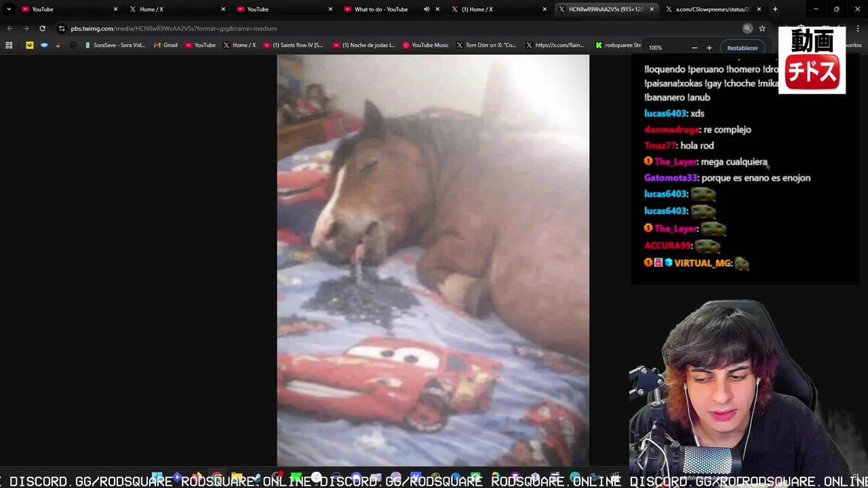Open a new browser tab

(x=775, y=9)
